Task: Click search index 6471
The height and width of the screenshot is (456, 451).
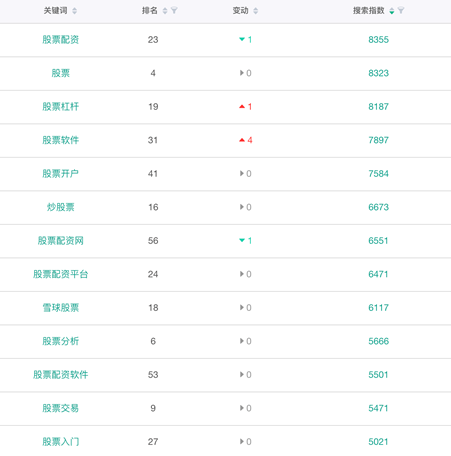Action: point(379,274)
